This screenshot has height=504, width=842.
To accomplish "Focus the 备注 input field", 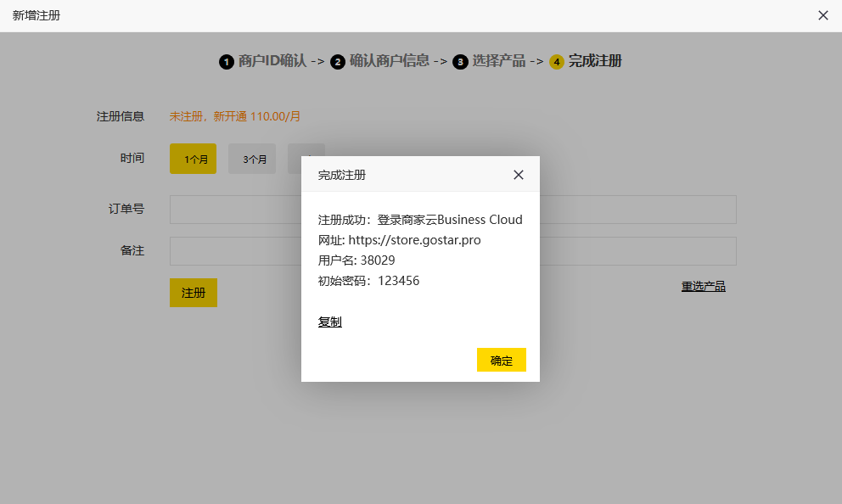I will coord(452,251).
